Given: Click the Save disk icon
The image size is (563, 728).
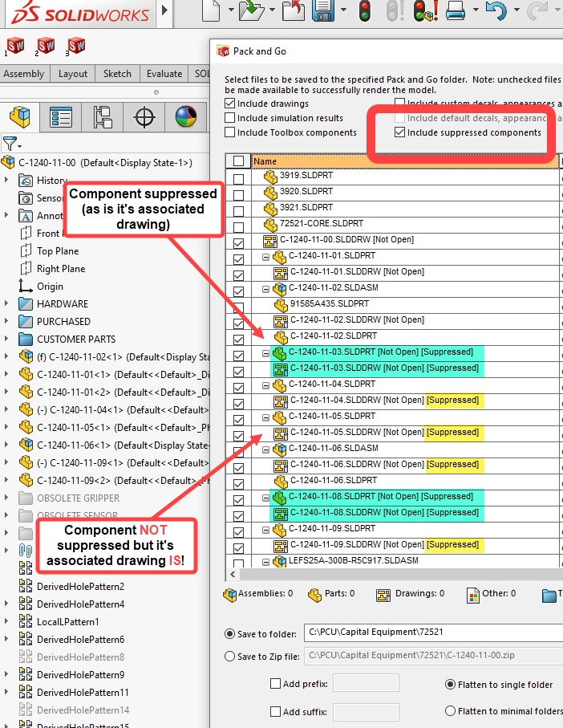Looking at the screenshot, I should (x=323, y=10).
